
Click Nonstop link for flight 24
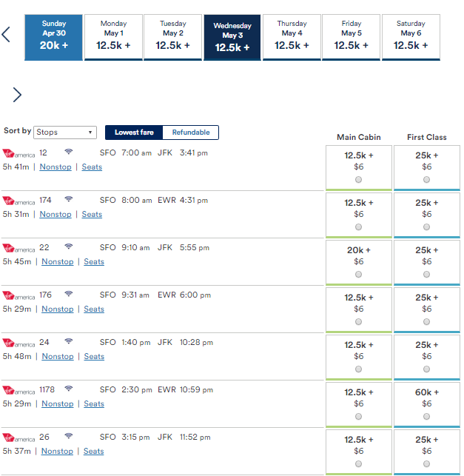click(x=58, y=356)
